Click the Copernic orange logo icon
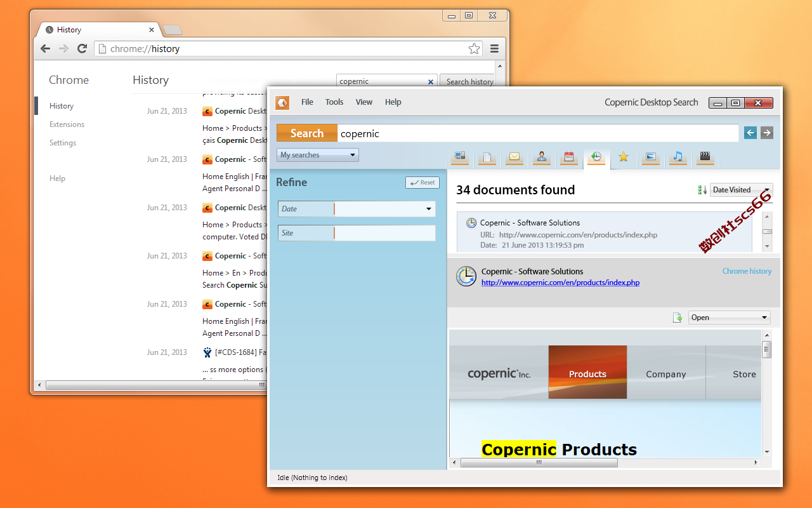Image resolution: width=812 pixels, height=508 pixels. (282, 102)
